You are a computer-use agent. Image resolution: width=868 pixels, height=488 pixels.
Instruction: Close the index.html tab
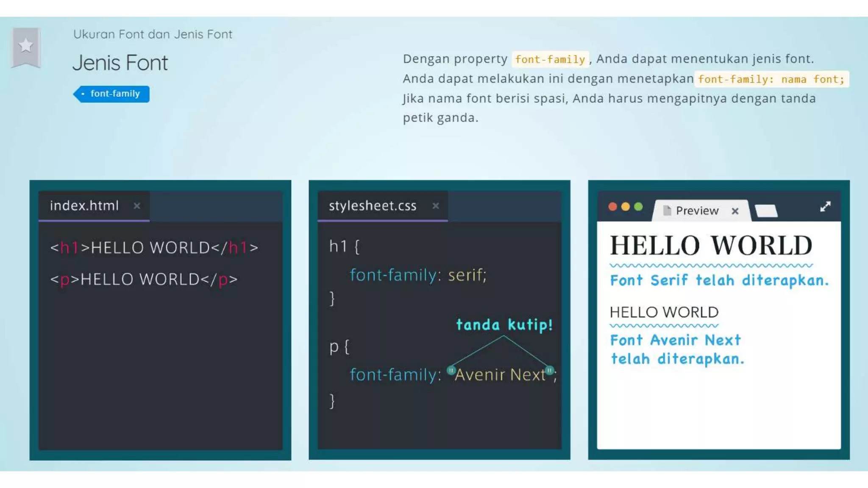point(137,206)
